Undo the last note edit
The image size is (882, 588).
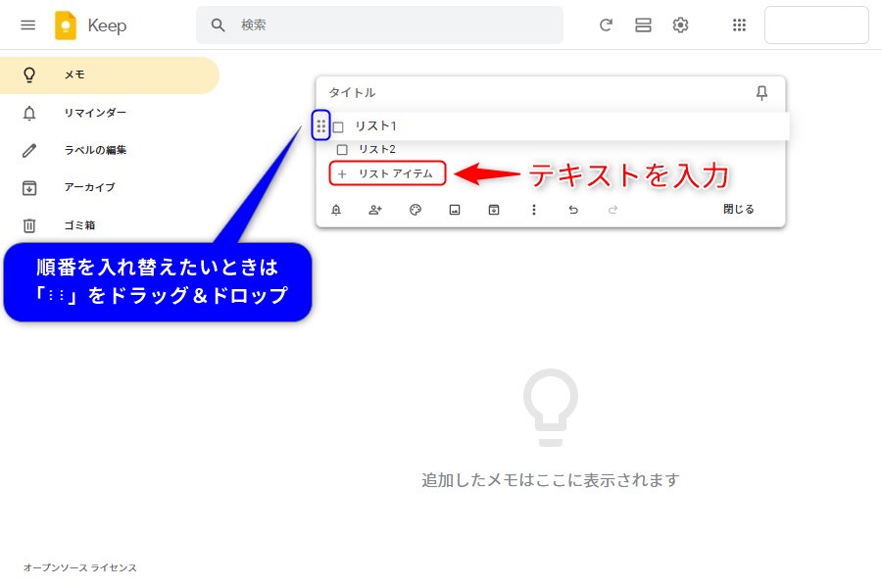coord(573,210)
